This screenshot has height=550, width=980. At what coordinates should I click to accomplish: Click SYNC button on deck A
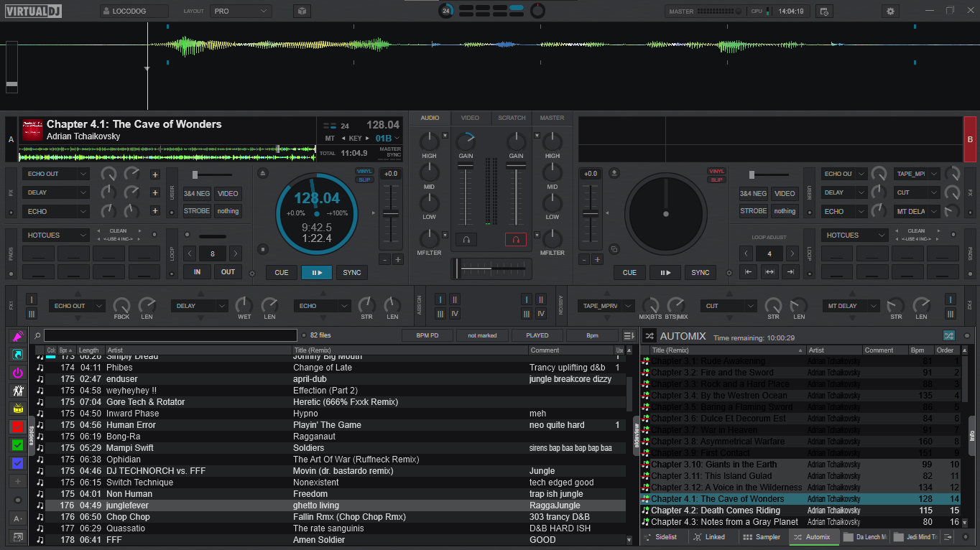pyautogui.click(x=352, y=272)
